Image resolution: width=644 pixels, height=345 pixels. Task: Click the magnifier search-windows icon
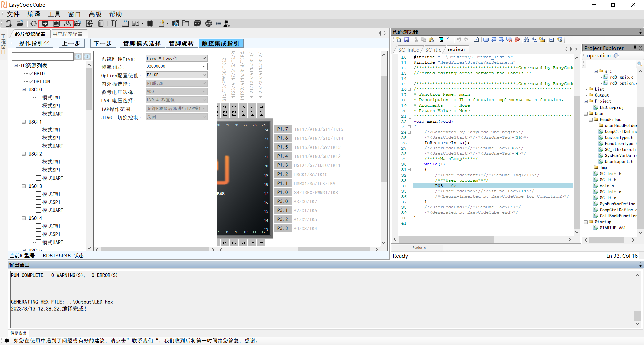(x=175, y=23)
